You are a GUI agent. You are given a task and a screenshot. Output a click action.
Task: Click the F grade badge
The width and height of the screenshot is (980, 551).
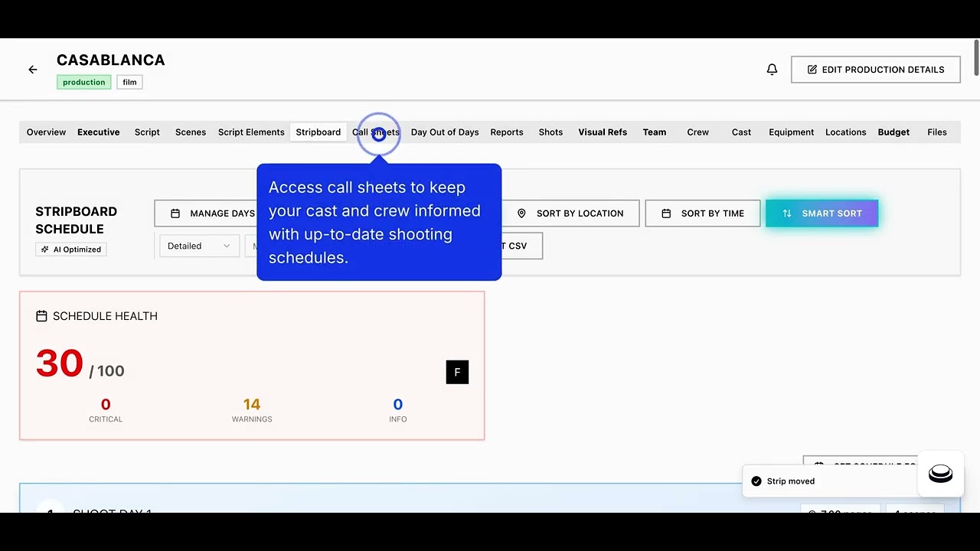457,373
